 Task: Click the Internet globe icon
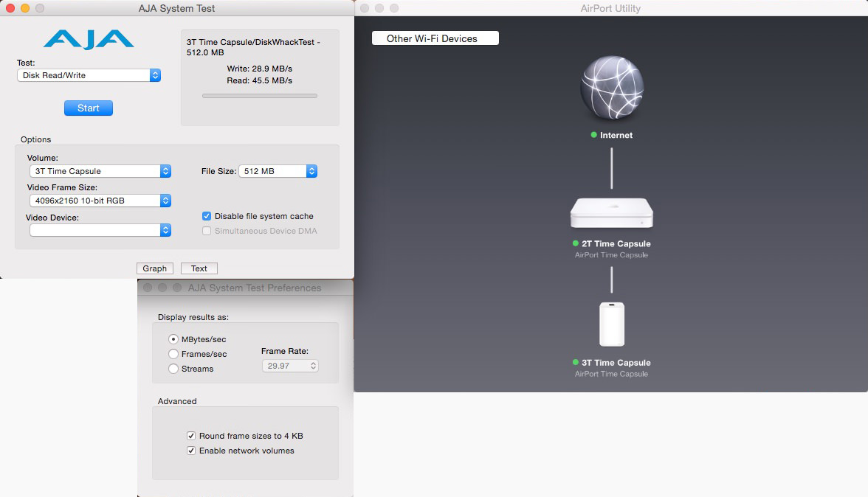point(612,87)
